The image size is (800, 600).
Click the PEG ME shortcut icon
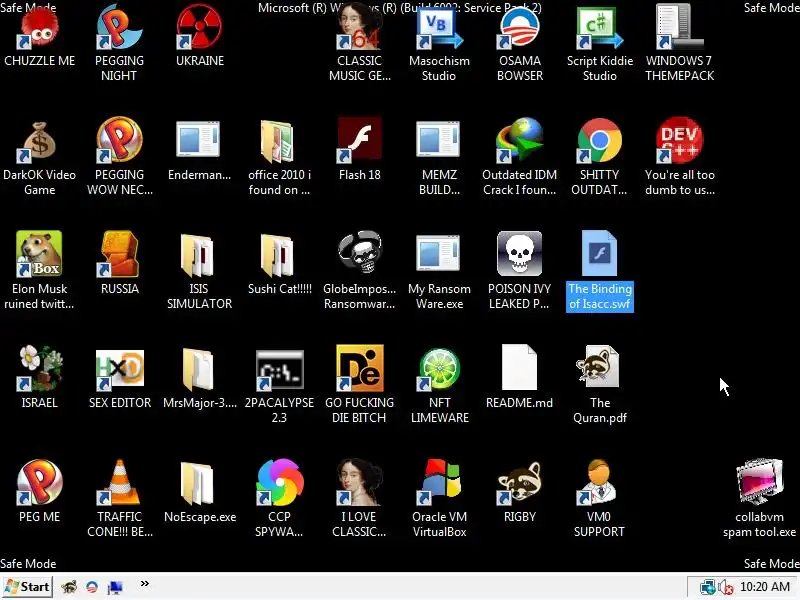pyautogui.click(x=39, y=482)
